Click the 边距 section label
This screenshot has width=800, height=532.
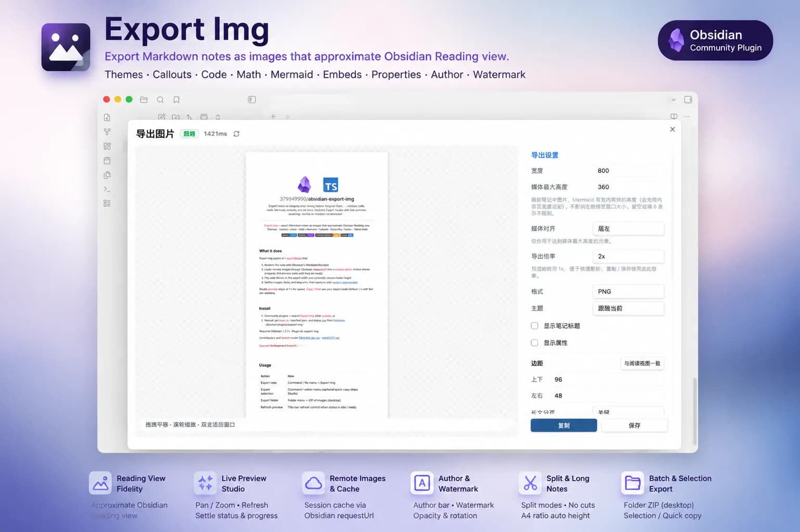click(x=537, y=363)
